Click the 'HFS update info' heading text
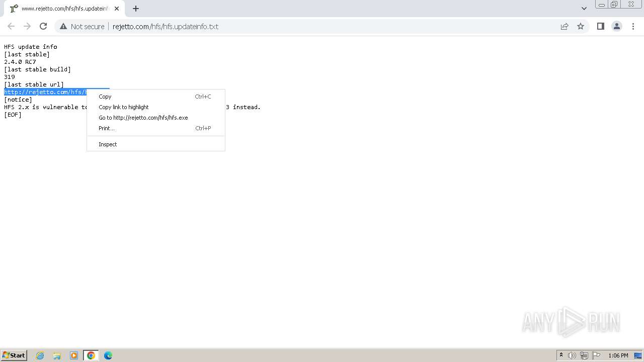This screenshot has height=362, width=644. (31, 47)
